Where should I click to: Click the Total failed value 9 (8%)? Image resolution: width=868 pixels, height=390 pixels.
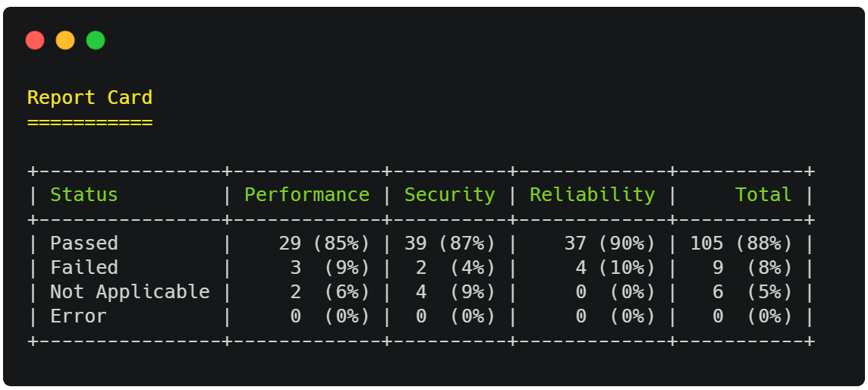(753, 268)
